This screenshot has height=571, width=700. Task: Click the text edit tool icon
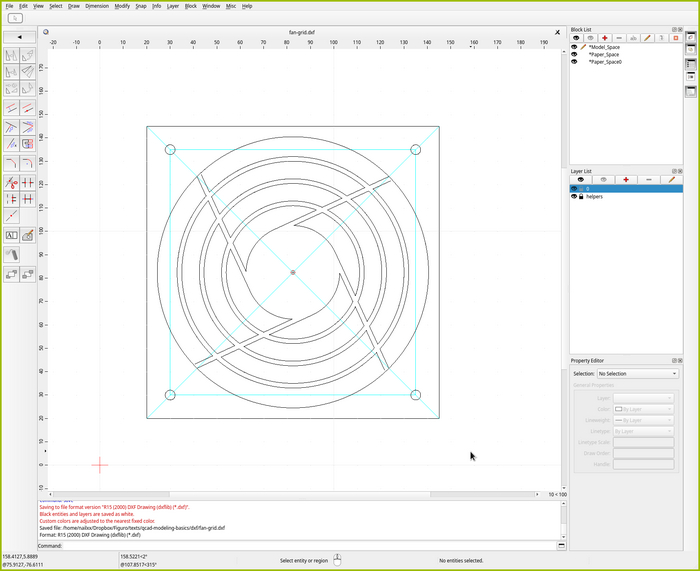click(11, 236)
